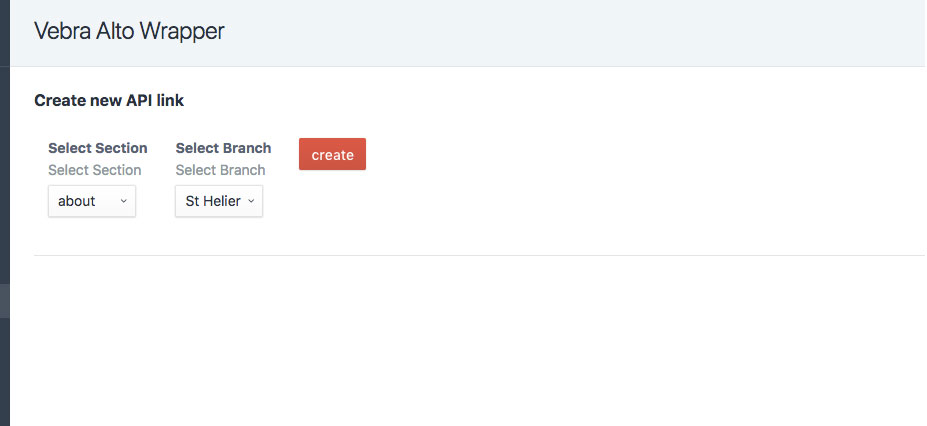Viewport: 927px width, 426px height.
Task: Select the "St Helier" text inside the branch selector
Action: pos(213,201)
